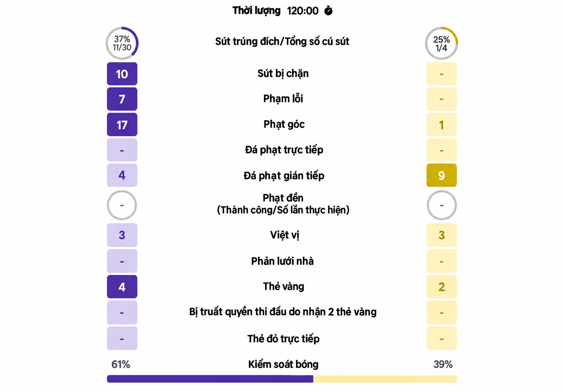Select the purple 10 blocked shots box
The image size is (564, 392).
pos(122,74)
